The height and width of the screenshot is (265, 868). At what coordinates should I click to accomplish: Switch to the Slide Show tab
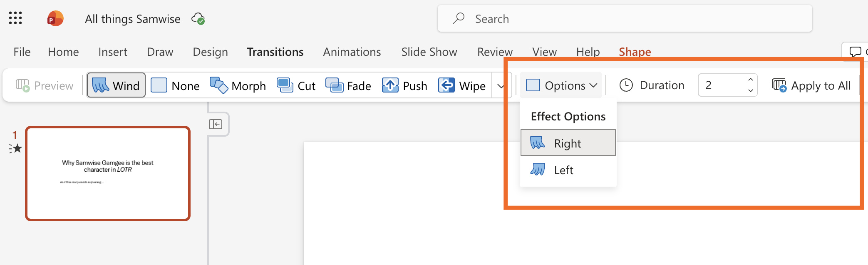pyautogui.click(x=429, y=52)
